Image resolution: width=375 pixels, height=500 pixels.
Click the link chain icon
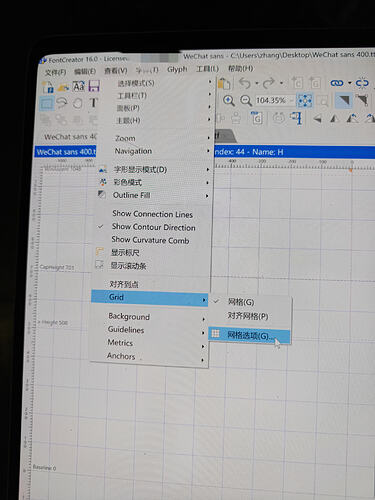click(337, 83)
